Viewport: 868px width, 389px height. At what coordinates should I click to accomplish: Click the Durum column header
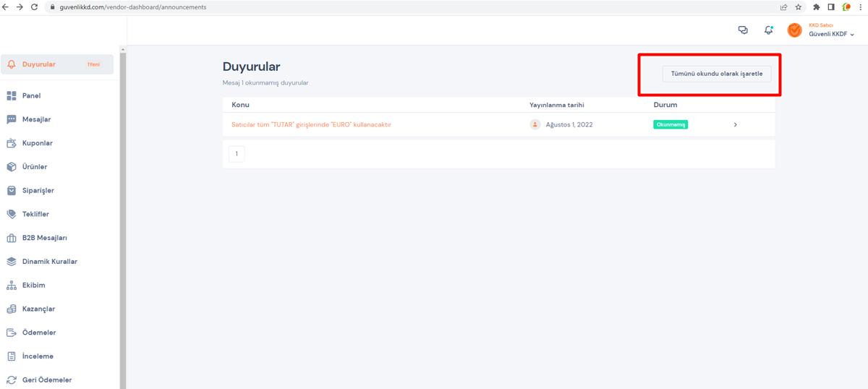click(665, 105)
